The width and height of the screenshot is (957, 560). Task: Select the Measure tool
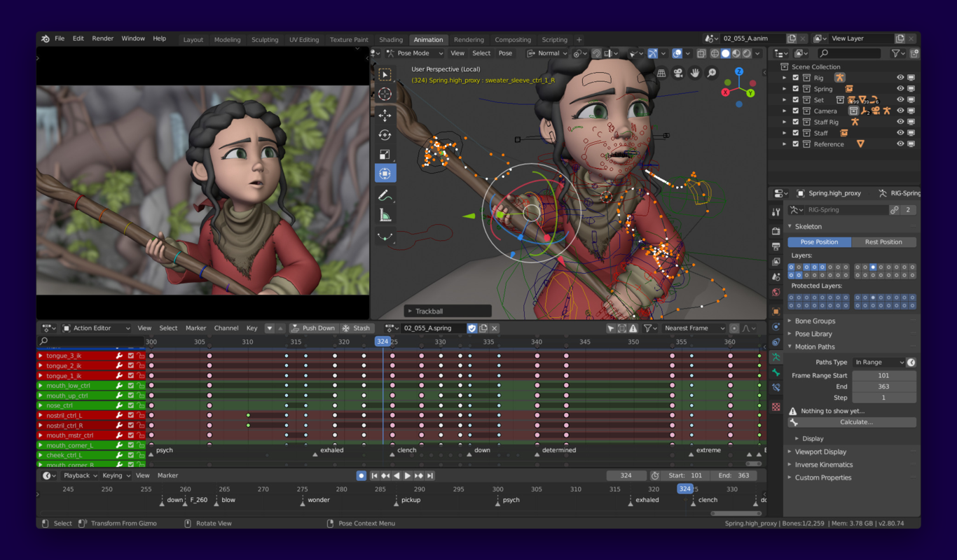coord(385,215)
